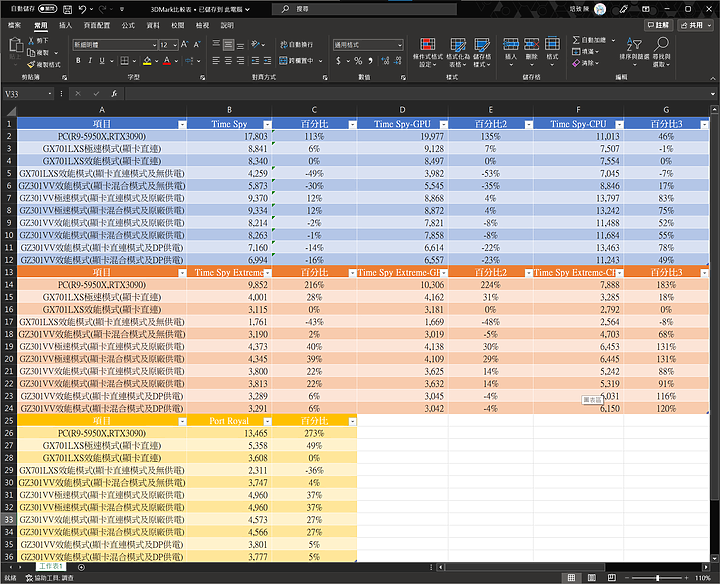
Task: Click the comma style icon
Action: pyautogui.click(x=371, y=61)
